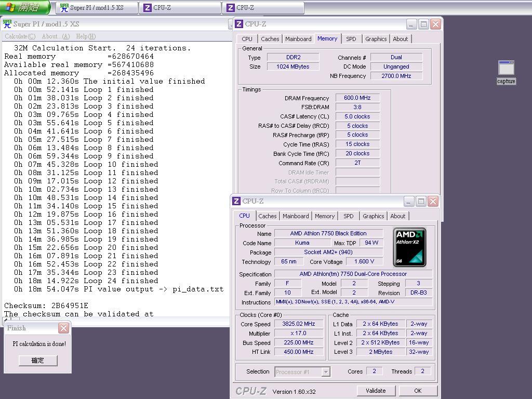Image resolution: width=532 pixels, height=399 pixels.
Task: Click the Package Socket AM2+ (940) field
Action: (328, 252)
